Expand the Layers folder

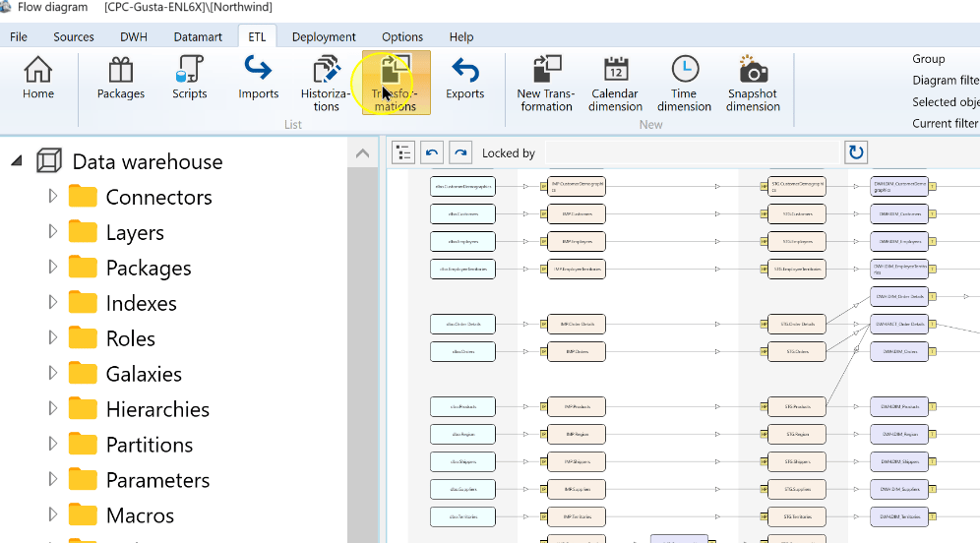tap(52, 232)
